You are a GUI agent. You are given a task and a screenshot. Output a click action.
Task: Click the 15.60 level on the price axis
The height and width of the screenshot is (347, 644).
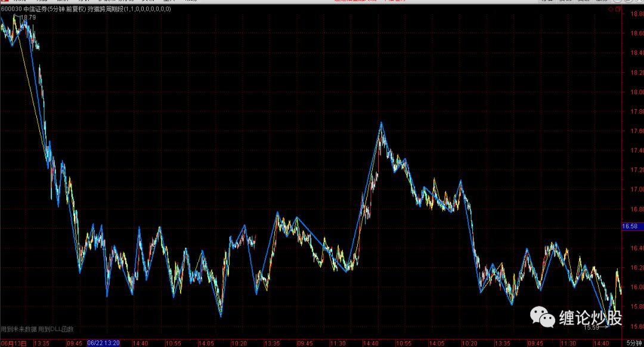coord(632,326)
